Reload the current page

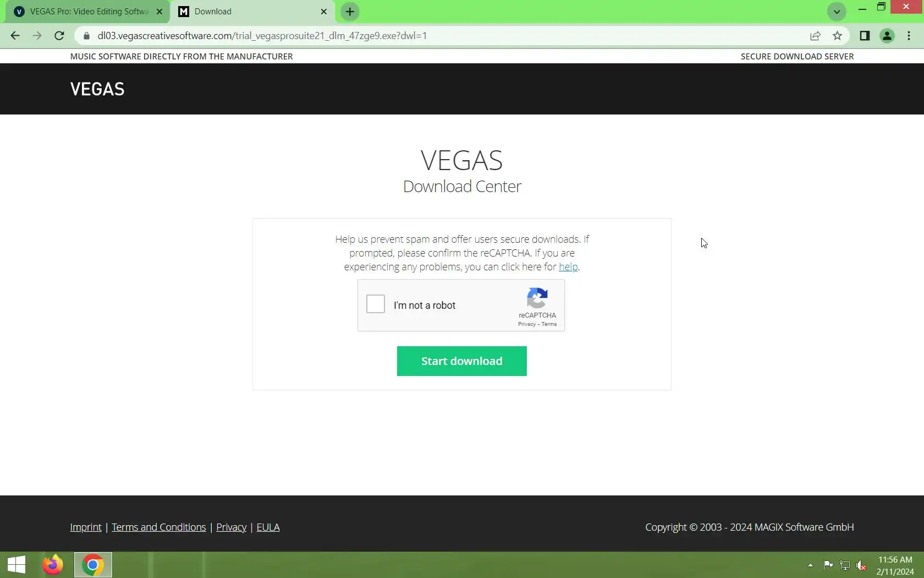tap(59, 36)
